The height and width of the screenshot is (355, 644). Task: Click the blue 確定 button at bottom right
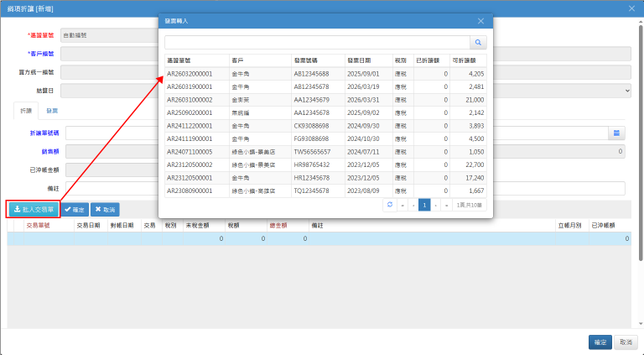pos(600,342)
